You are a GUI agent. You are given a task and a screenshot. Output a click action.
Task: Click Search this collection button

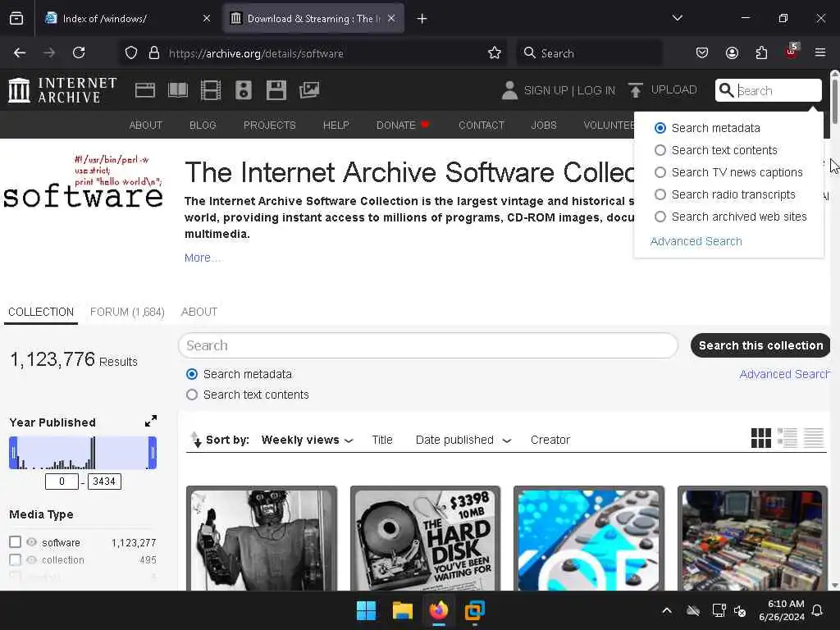(x=760, y=345)
